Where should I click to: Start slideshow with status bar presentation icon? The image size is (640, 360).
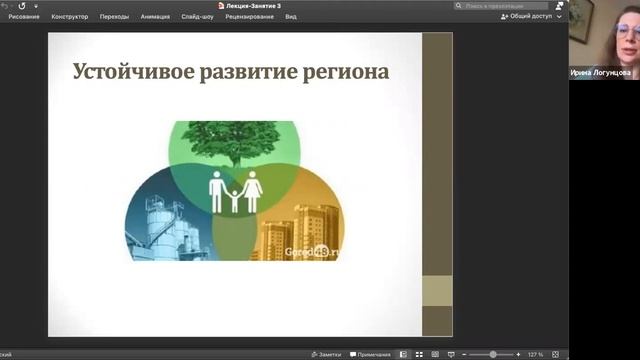click(451, 355)
